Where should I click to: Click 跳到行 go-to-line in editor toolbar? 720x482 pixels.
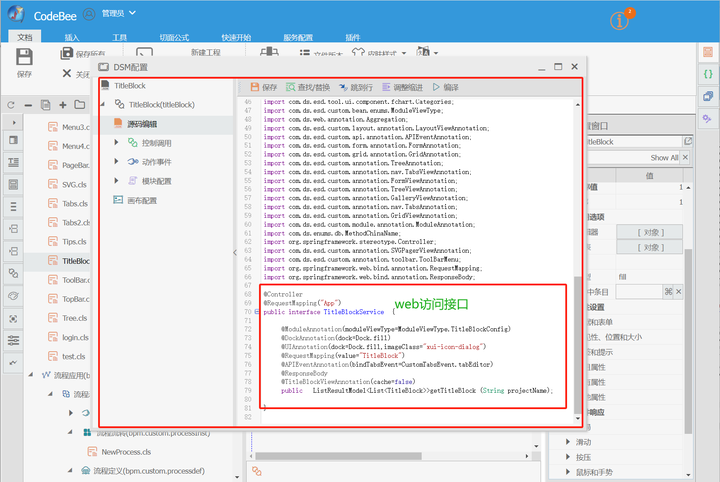[x=356, y=87]
